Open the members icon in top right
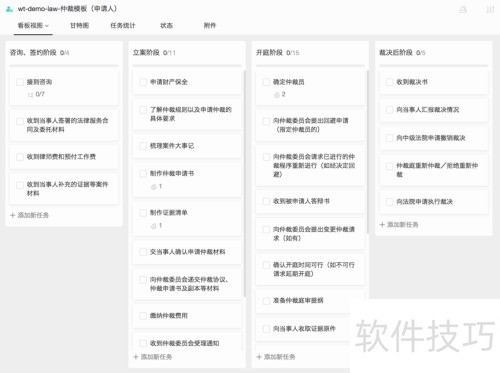 point(463,9)
